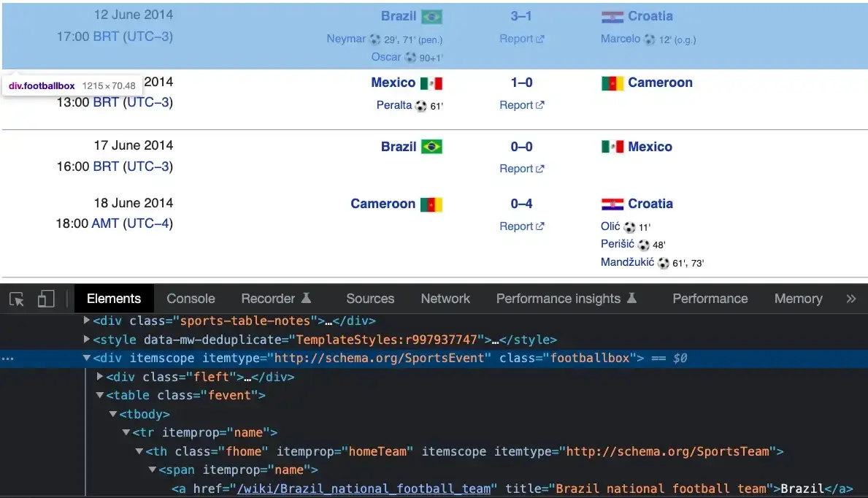
Task: Select the footballbox div element line
Action: (x=365, y=359)
